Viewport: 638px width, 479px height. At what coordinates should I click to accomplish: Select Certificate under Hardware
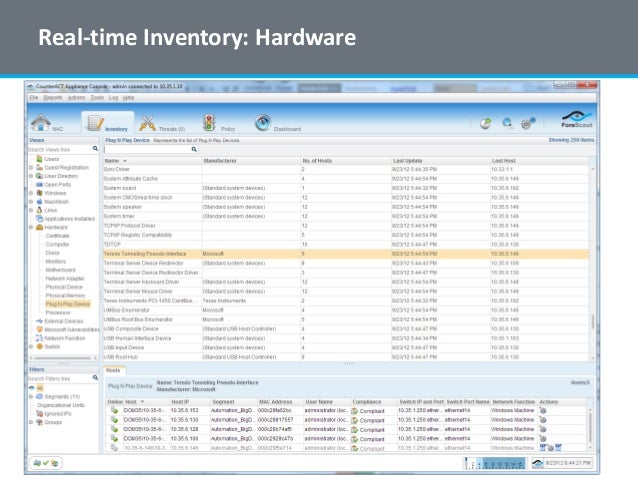57,236
